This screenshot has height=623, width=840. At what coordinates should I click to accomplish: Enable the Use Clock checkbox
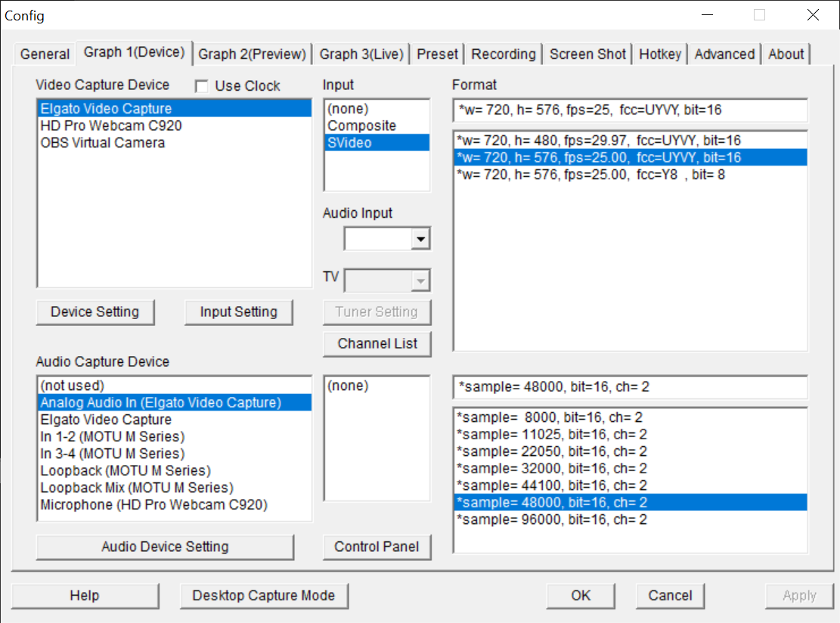click(201, 86)
